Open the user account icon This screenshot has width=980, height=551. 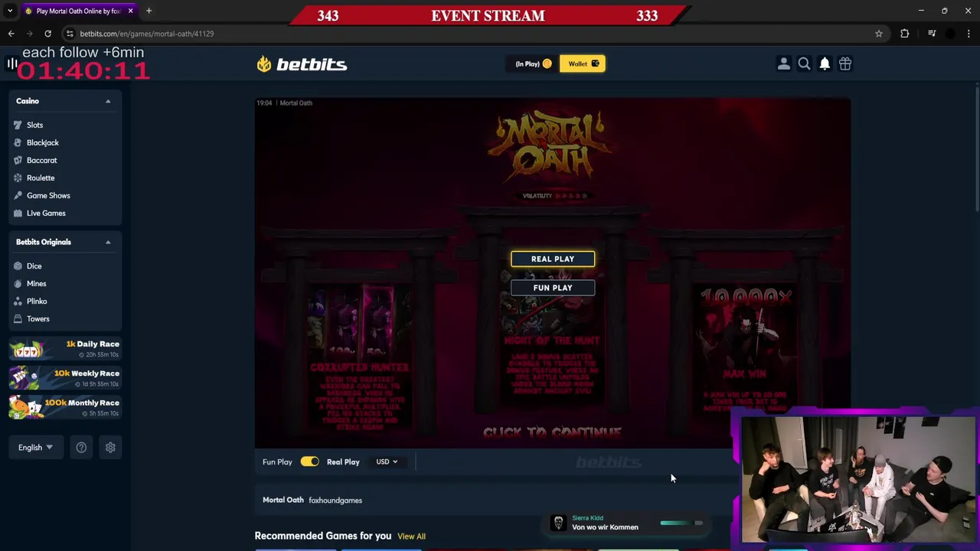point(783,64)
